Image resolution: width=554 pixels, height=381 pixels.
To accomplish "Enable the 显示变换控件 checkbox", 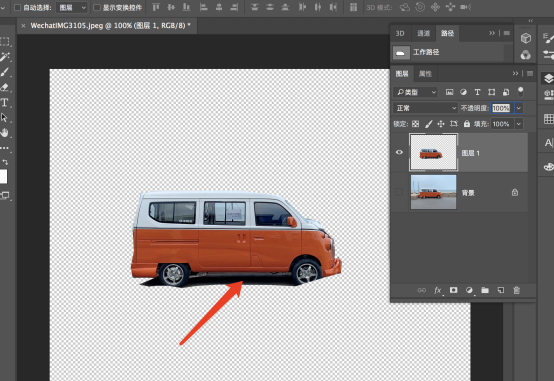I will tap(96, 7).
